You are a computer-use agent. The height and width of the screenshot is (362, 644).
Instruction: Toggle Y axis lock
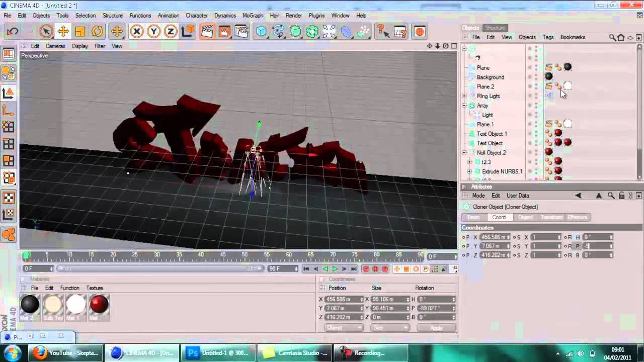tap(153, 32)
